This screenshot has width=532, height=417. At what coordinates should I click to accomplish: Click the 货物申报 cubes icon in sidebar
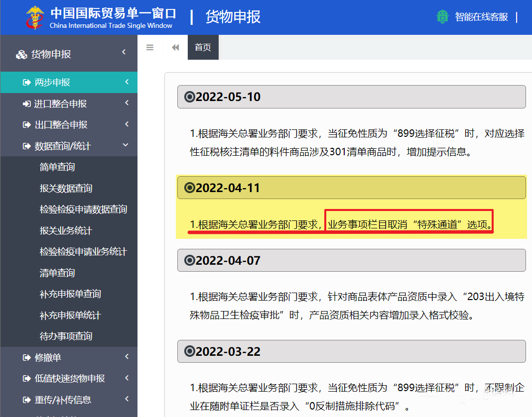click(21, 55)
